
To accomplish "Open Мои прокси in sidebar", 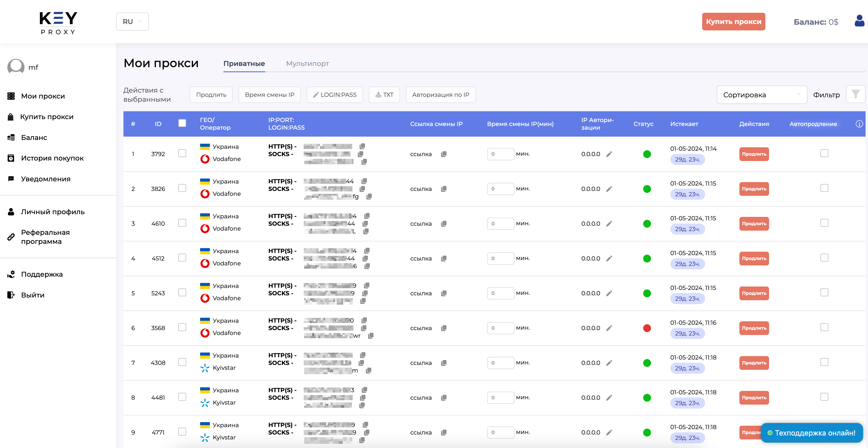I will tap(43, 96).
